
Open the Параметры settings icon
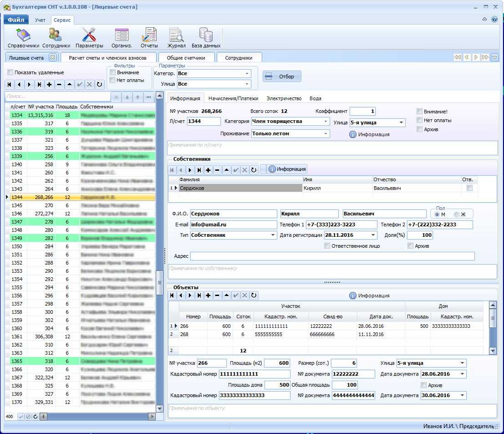pyautogui.click(x=89, y=38)
